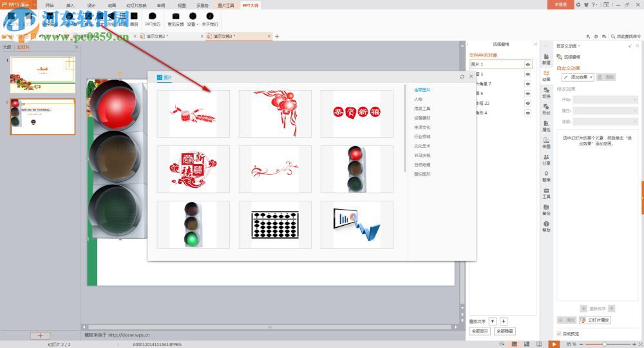Open the 关于我们 about icon
The image size is (644, 348).
pyautogui.click(x=209, y=19)
